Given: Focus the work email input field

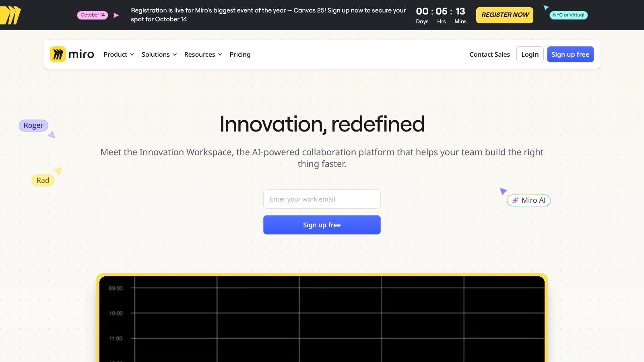Looking at the screenshot, I should 322,199.
